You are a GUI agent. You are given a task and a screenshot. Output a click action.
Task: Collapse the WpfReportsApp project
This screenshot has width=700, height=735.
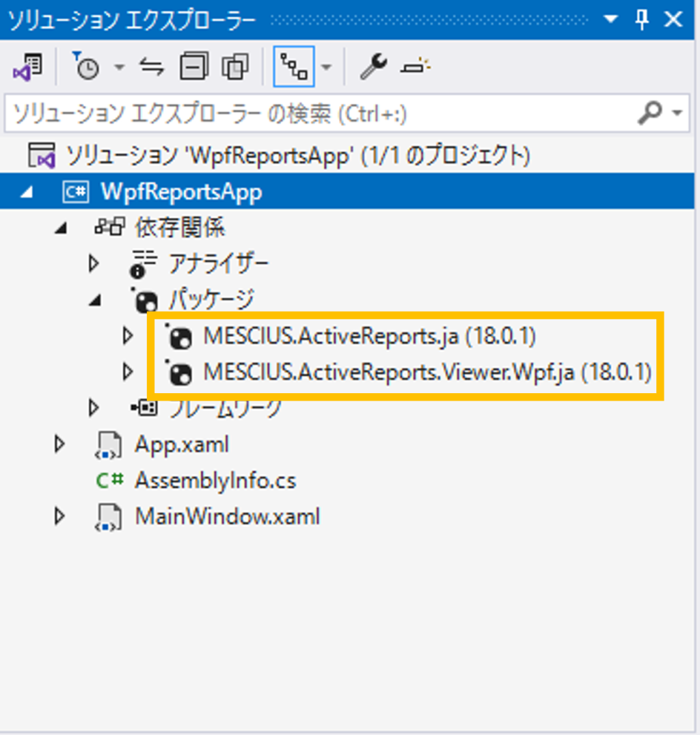click(27, 191)
